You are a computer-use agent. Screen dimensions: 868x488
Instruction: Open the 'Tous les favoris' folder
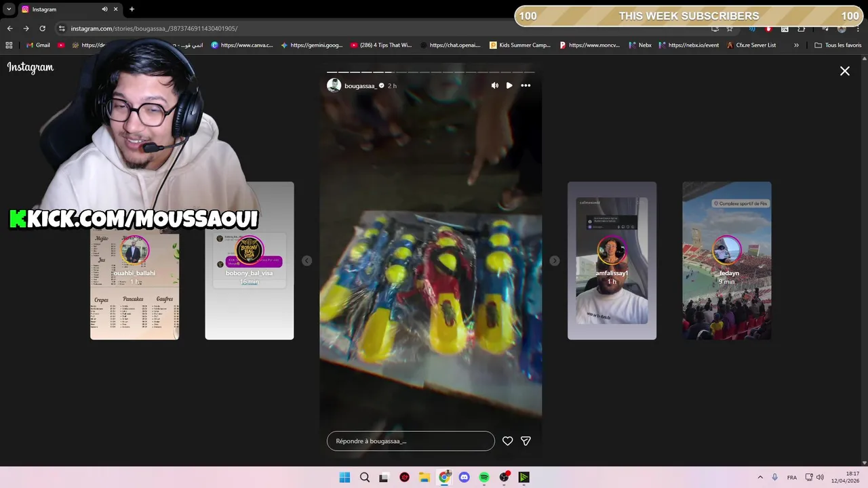[x=838, y=45]
